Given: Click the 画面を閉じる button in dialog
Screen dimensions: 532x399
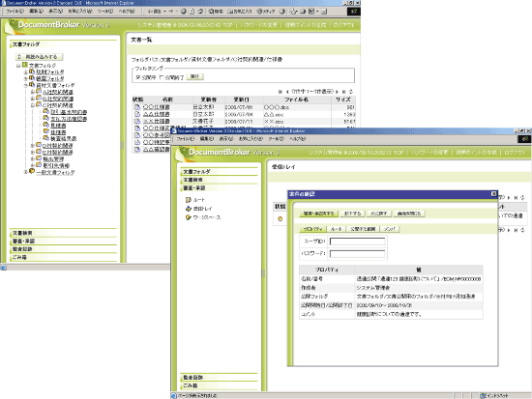Looking at the screenshot, I should click(409, 214).
